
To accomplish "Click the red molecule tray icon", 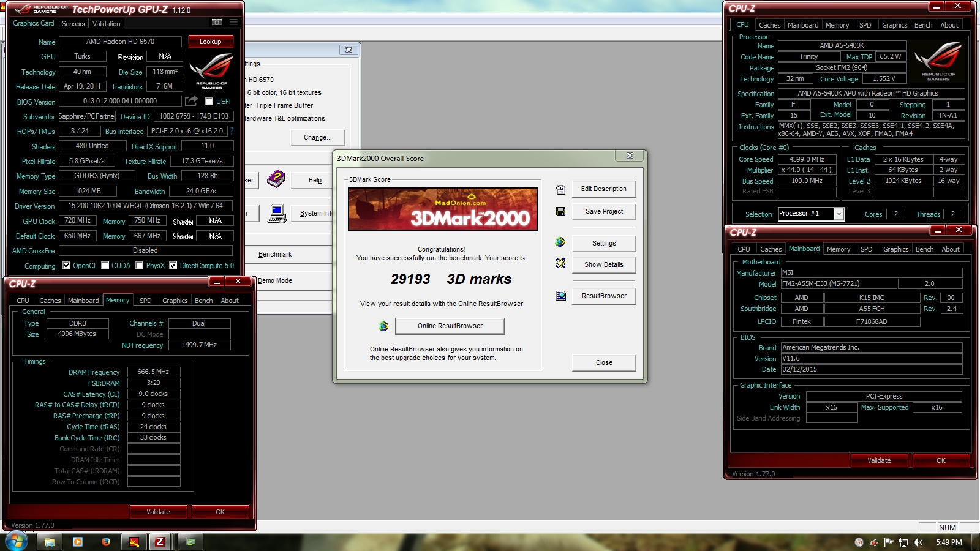I will 874,542.
